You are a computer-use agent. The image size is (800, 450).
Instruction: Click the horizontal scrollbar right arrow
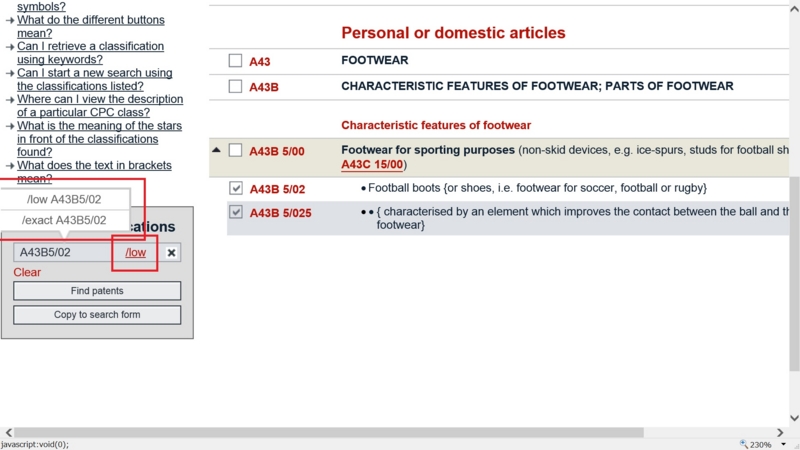[780, 433]
